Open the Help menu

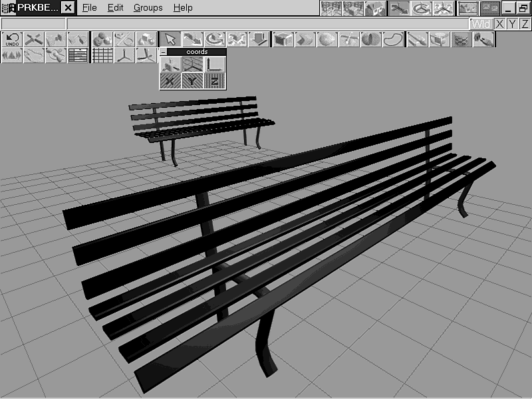tap(183, 8)
